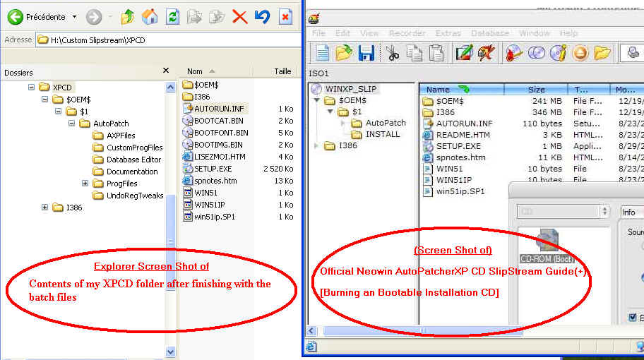The width and height of the screenshot is (644, 360).
Task: Click the yellow folder browser icon in Nero
Action: (x=602, y=54)
